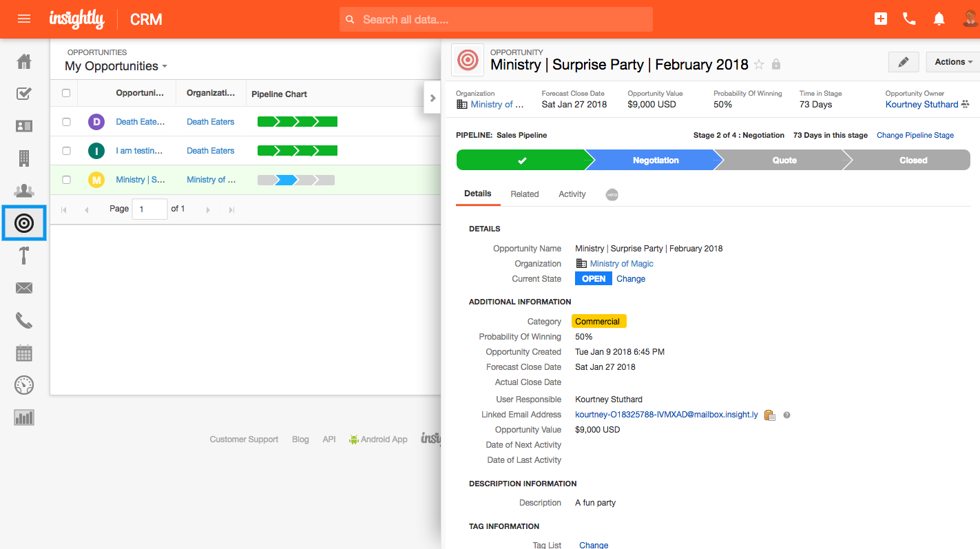The image size is (980, 549).
Task: Click the Insightly logo
Action: pos(77,19)
